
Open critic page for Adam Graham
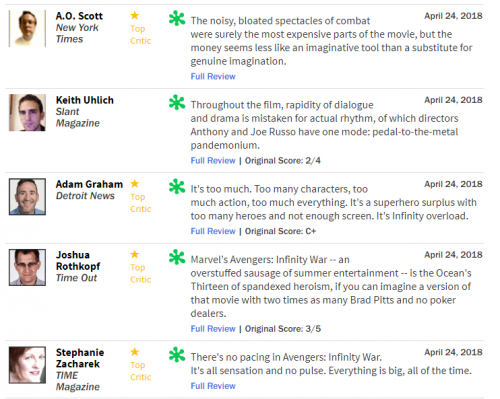[x=89, y=184]
